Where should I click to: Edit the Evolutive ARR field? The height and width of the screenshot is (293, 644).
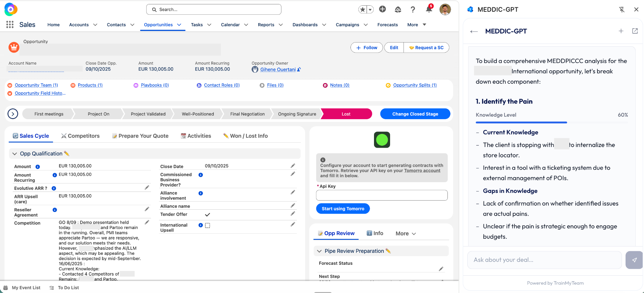point(147,188)
